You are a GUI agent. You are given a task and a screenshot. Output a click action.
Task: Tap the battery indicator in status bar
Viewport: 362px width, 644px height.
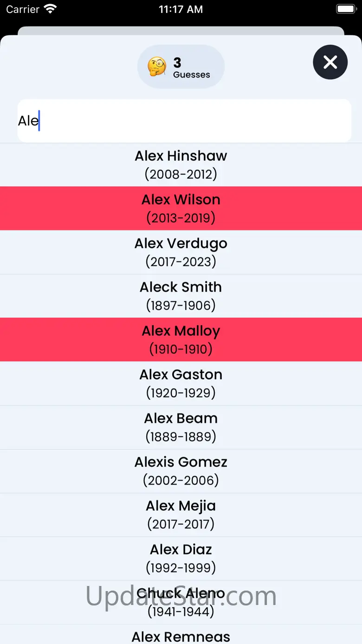tap(346, 9)
